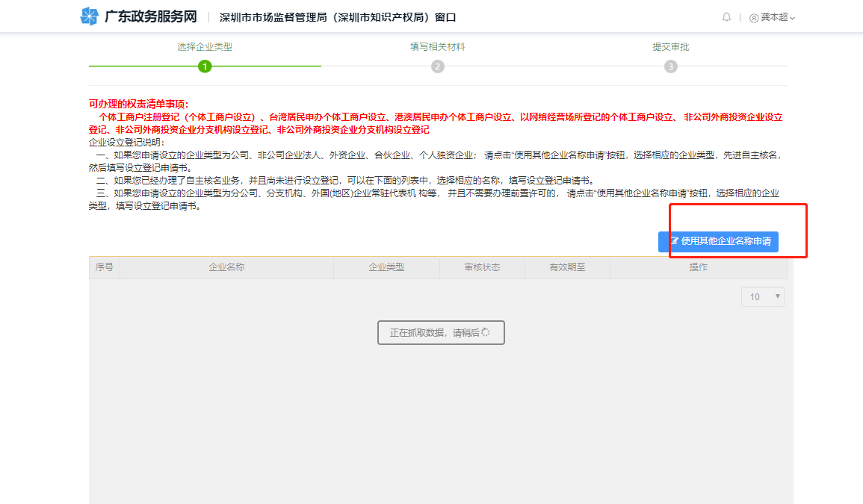Open the notification bell

[x=726, y=17]
